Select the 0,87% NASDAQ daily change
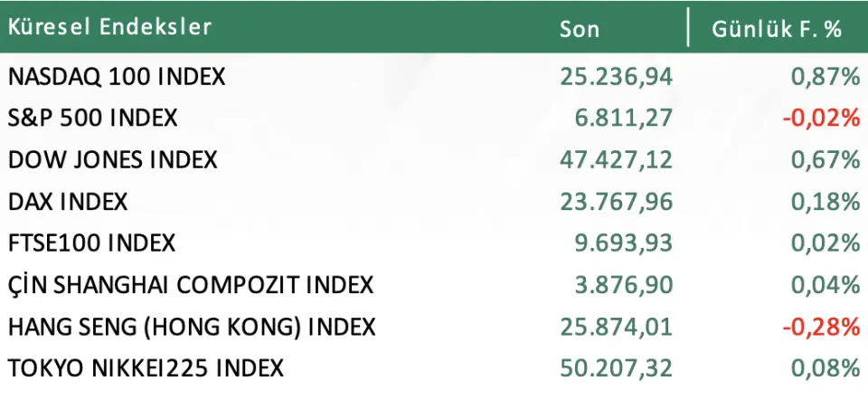The width and height of the screenshot is (868, 400). point(825,77)
